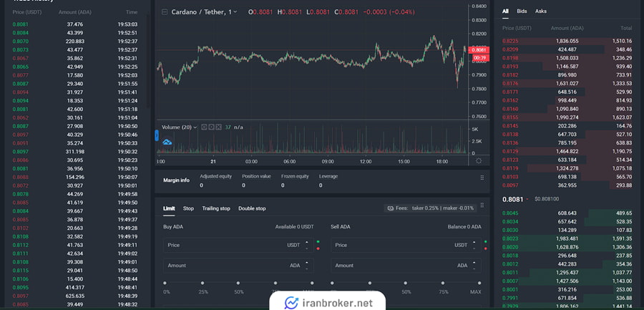Set the Buy ADA amount slider to 0%

[165, 283]
